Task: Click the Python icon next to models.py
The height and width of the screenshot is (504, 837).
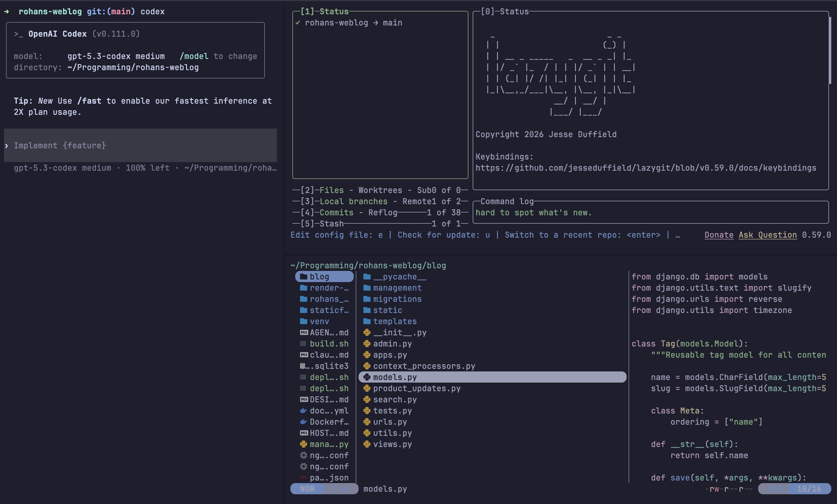Action: pos(367,377)
